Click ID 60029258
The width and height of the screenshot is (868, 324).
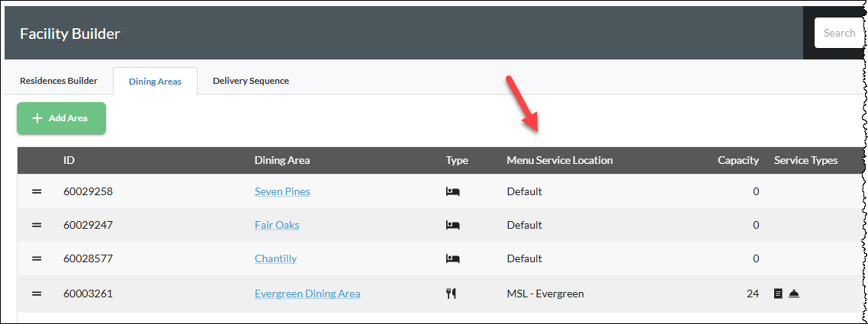click(x=88, y=191)
